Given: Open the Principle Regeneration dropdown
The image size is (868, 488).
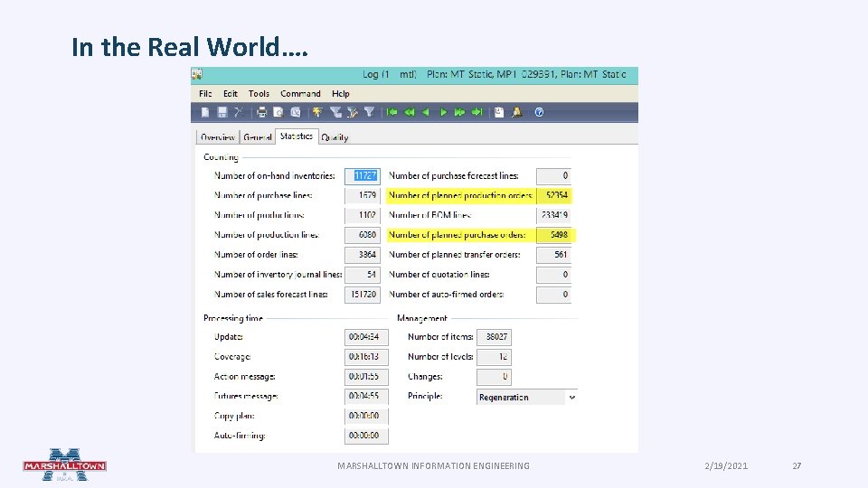Looking at the screenshot, I should (x=526, y=397).
